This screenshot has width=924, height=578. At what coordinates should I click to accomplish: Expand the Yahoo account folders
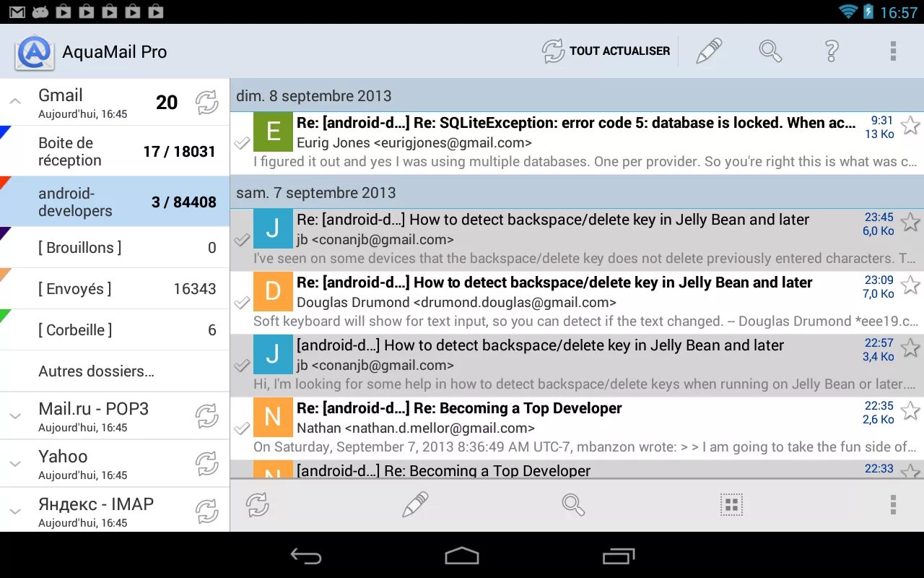point(15,464)
